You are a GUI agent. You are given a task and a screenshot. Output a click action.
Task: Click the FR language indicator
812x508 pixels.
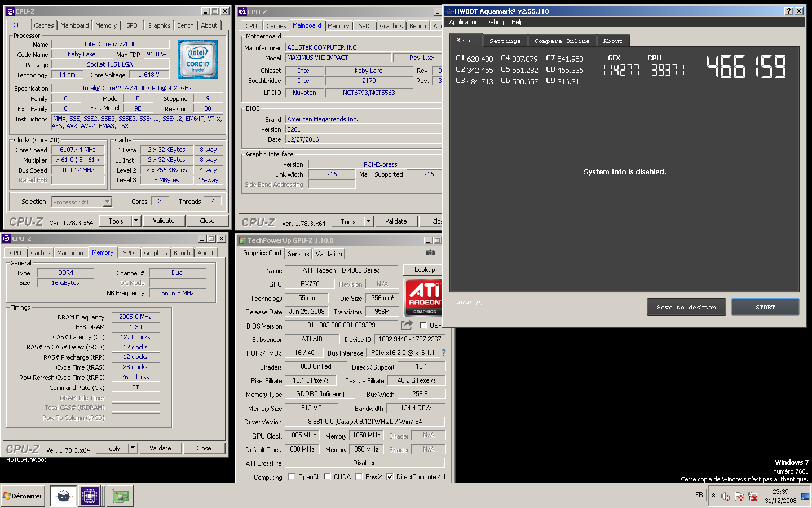click(x=699, y=495)
